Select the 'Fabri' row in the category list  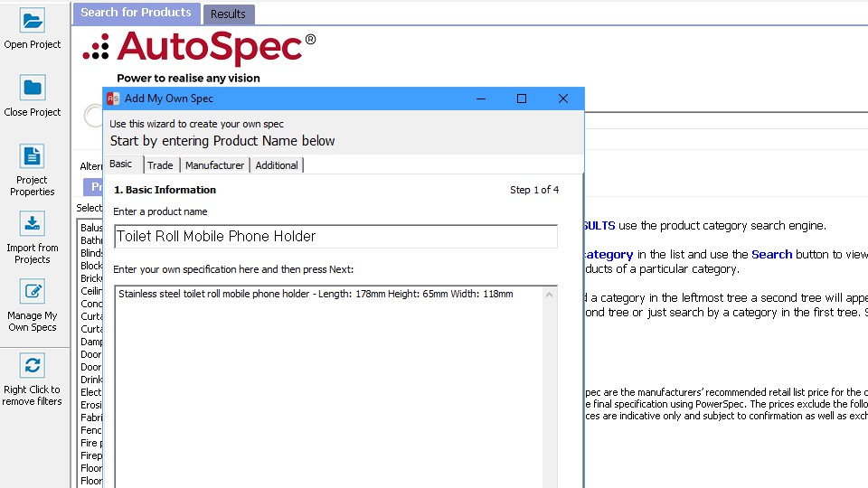pos(91,418)
